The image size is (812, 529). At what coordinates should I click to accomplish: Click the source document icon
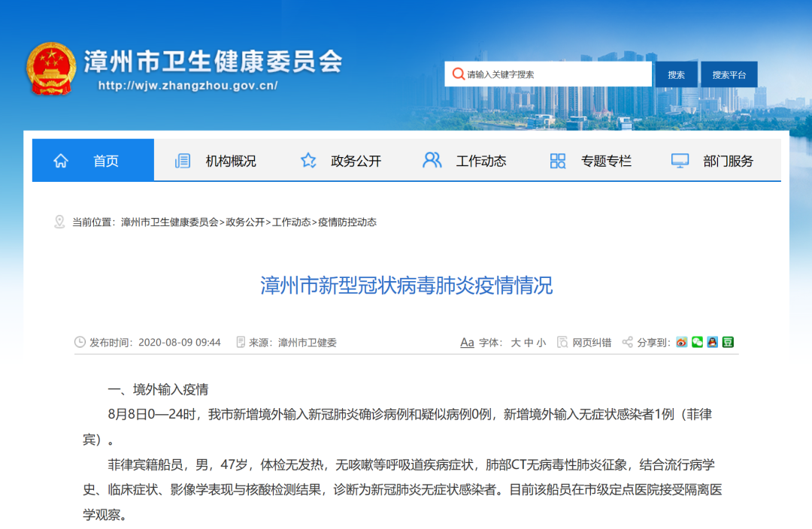point(241,342)
